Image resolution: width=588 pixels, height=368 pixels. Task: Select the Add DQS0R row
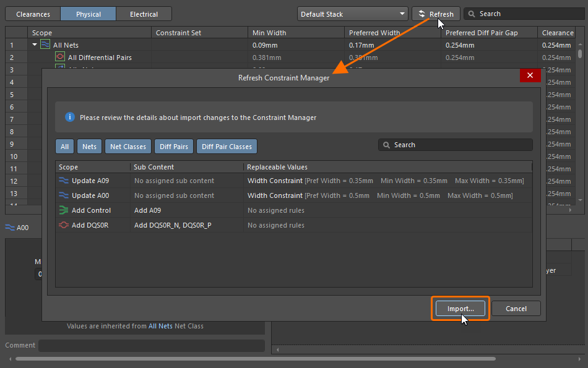pos(293,225)
